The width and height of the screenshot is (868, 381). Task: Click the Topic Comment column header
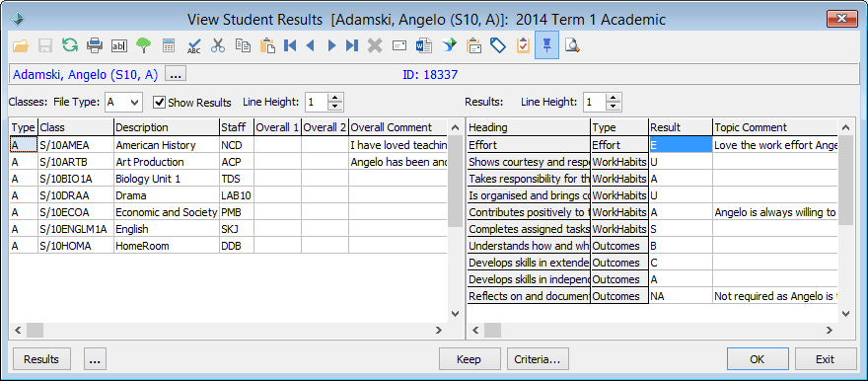775,127
